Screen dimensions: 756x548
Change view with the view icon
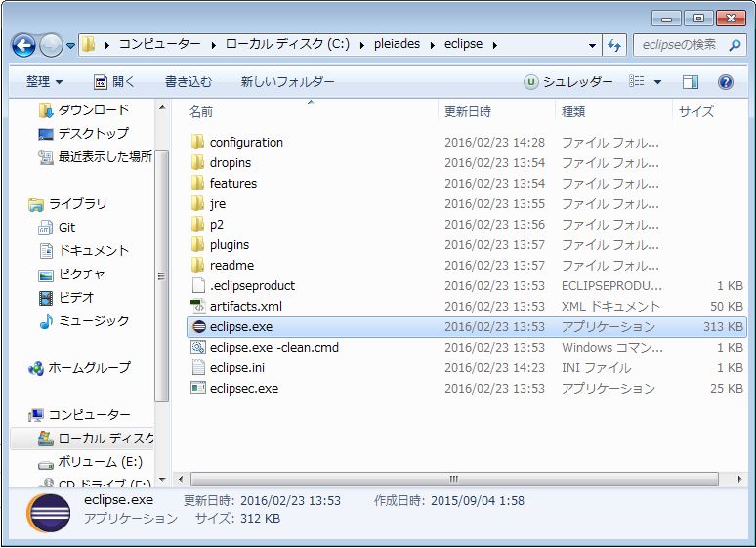(x=637, y=81)
